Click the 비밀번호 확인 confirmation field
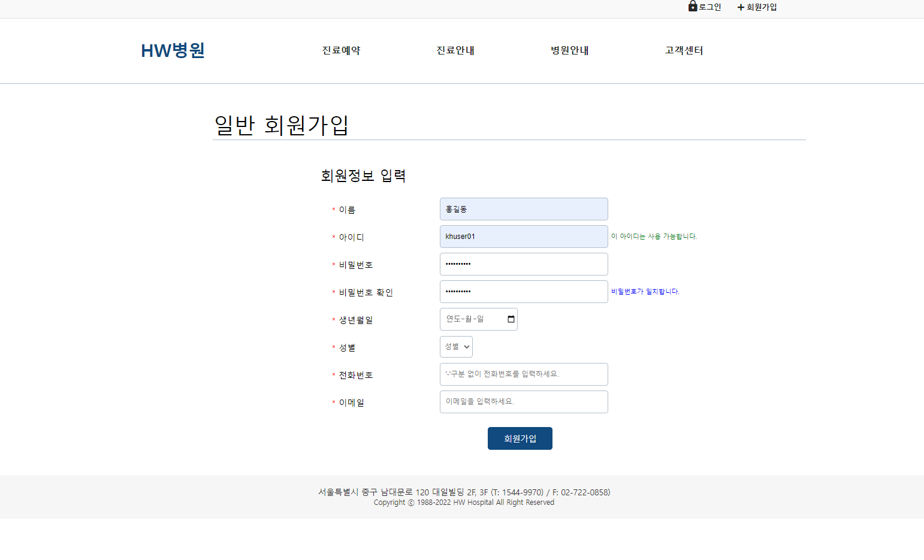The height and width of the screenshot is (560, 924). tap(523, 291)
